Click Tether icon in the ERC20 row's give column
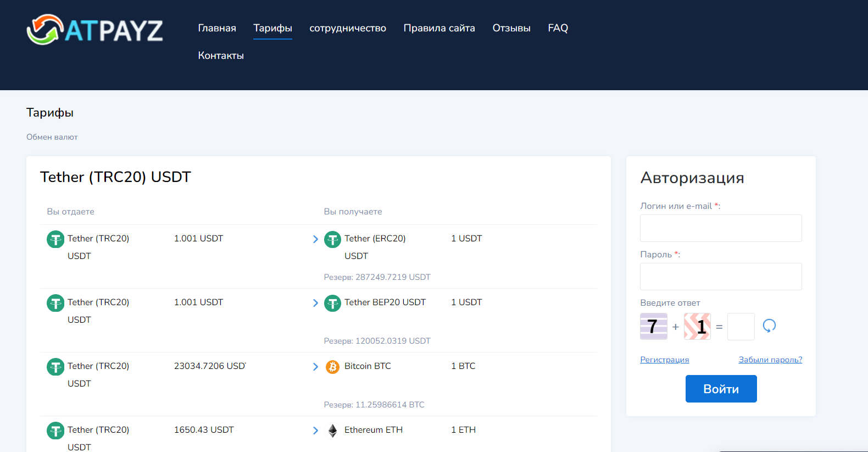The image size is (868, 452). 55,240
